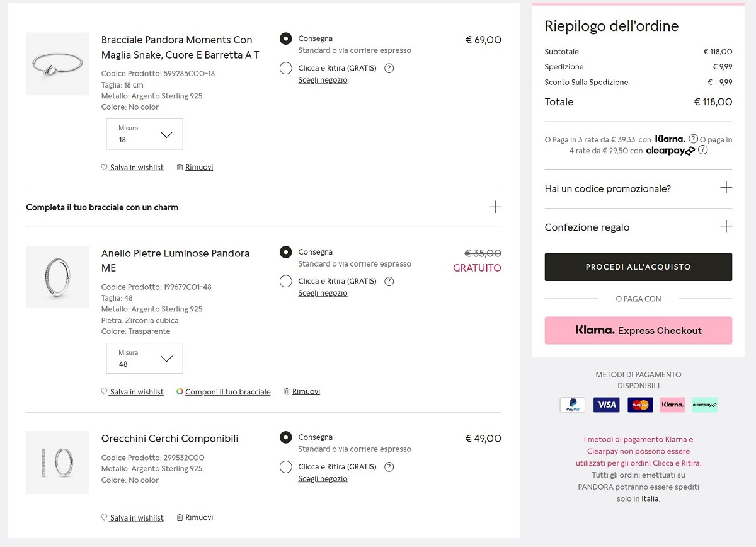This screenshot has width=756, height=547.
Task: Expand the 'Hai un codice promozionale?' section
Action: coord(726,188)
